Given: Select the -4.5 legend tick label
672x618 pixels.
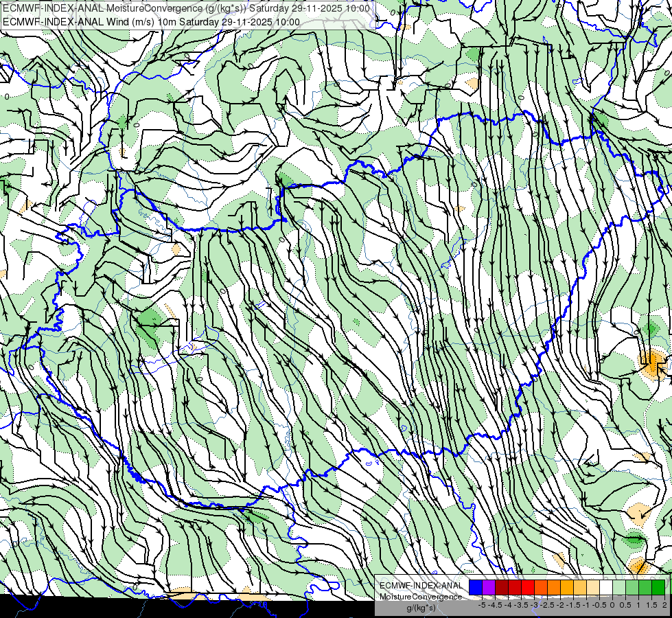Looking at the screenshot, I should click(495, 605).
